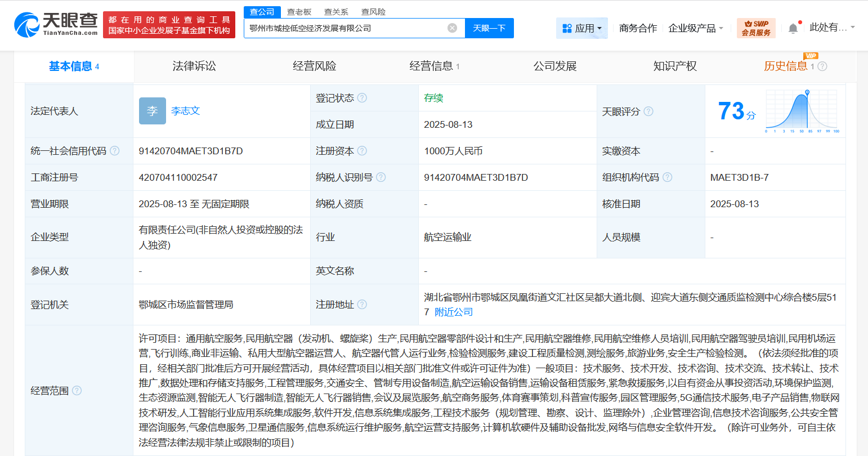Click the help icon beside 历史信息 tab
Viewport: 868px width, 456px height.
822,66
